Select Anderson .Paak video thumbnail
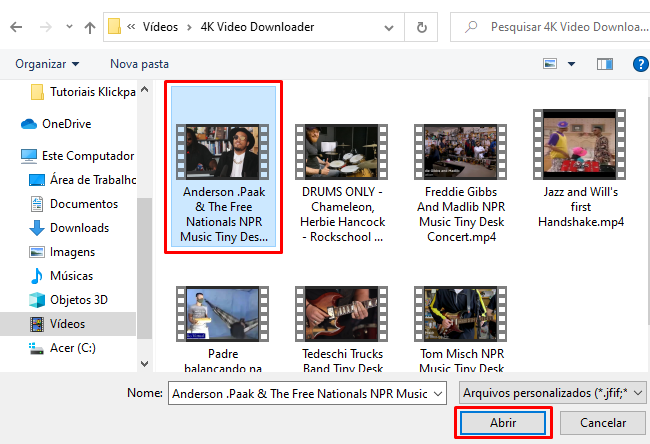 point(223,152)
